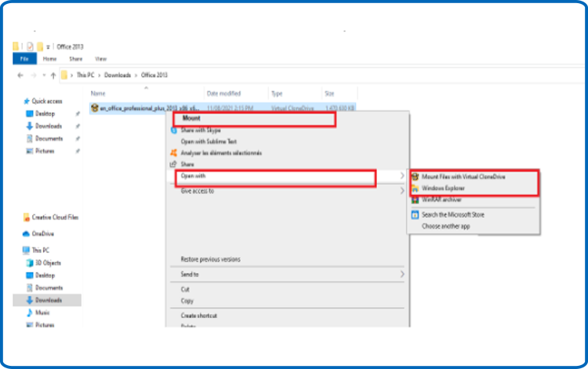Open Creative Cloud Files in sidebar
The width and height of the screenshot is (588, 369).
pyautogui.click(x=55, y=217)
